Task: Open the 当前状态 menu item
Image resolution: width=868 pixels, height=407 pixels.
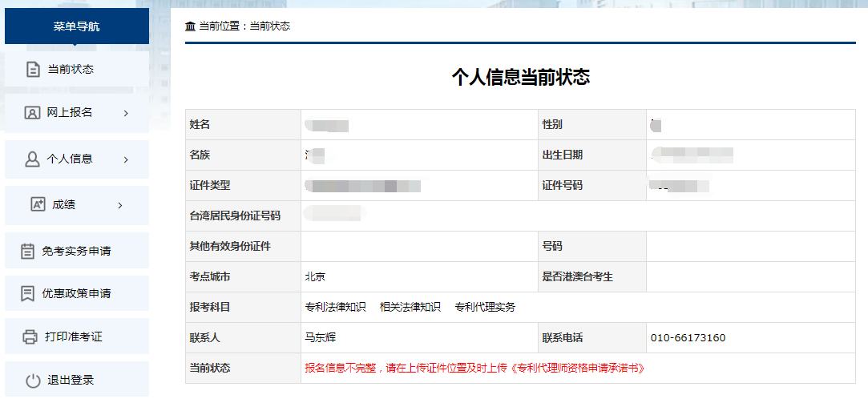Action: coord(71,69)
